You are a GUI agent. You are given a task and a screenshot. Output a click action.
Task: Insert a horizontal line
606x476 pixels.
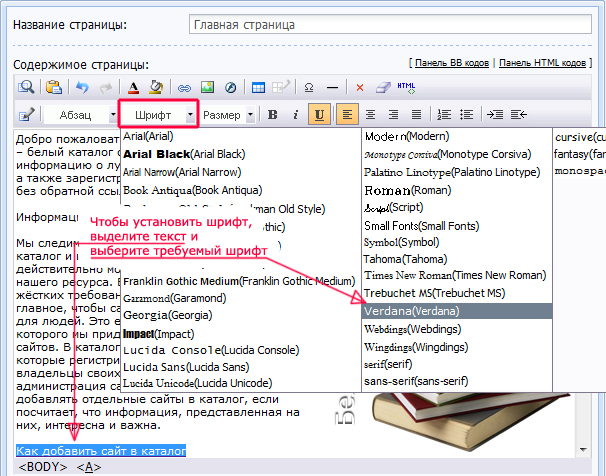click(332, 88)
